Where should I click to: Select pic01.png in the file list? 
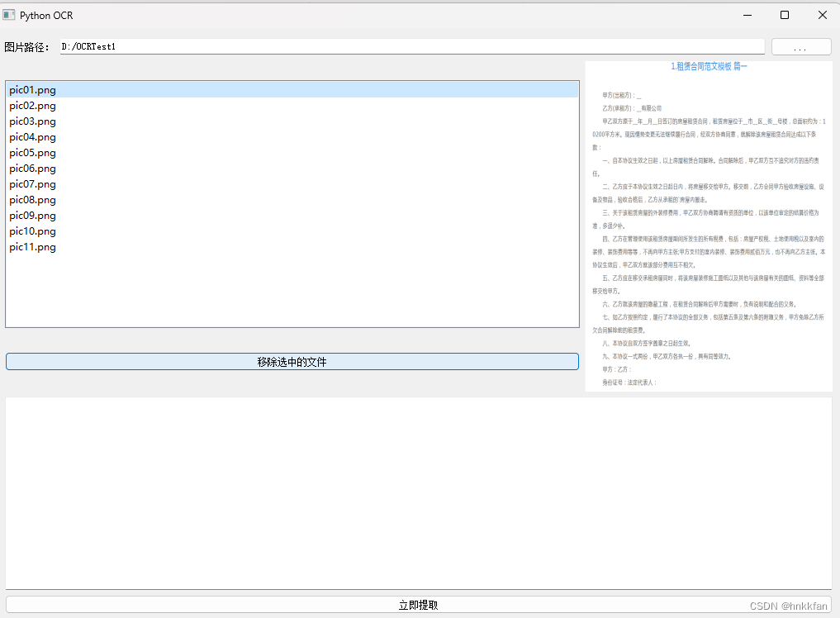(x=292, y=89)
